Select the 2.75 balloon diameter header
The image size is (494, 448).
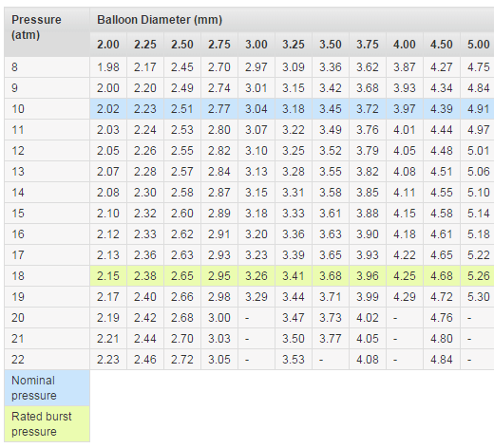[219, 45]
